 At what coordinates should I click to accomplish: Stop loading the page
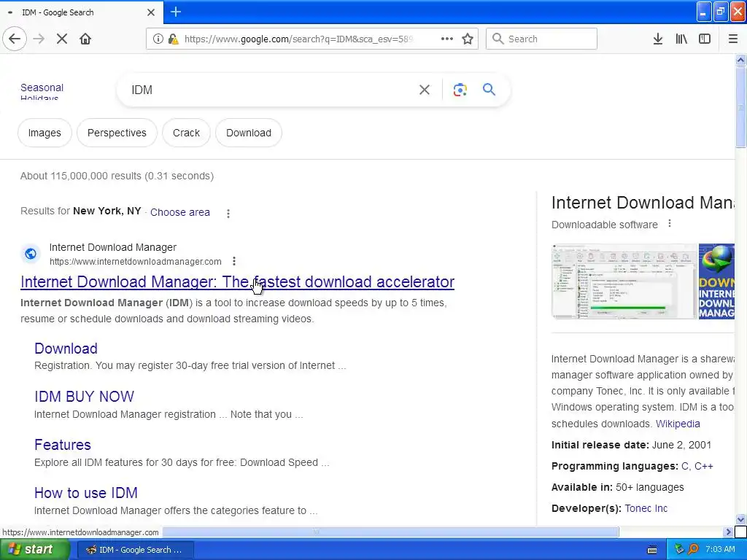tap(62, 39)
